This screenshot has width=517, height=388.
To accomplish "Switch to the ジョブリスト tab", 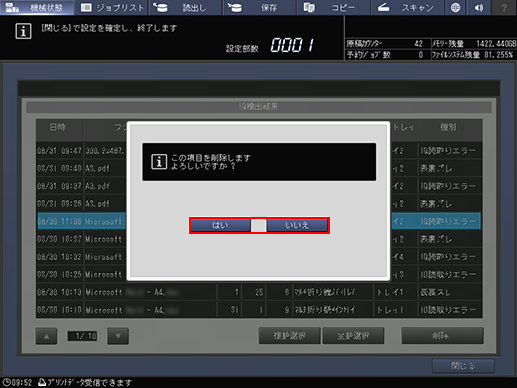I will pyautogui.click(x=112, y=7).
